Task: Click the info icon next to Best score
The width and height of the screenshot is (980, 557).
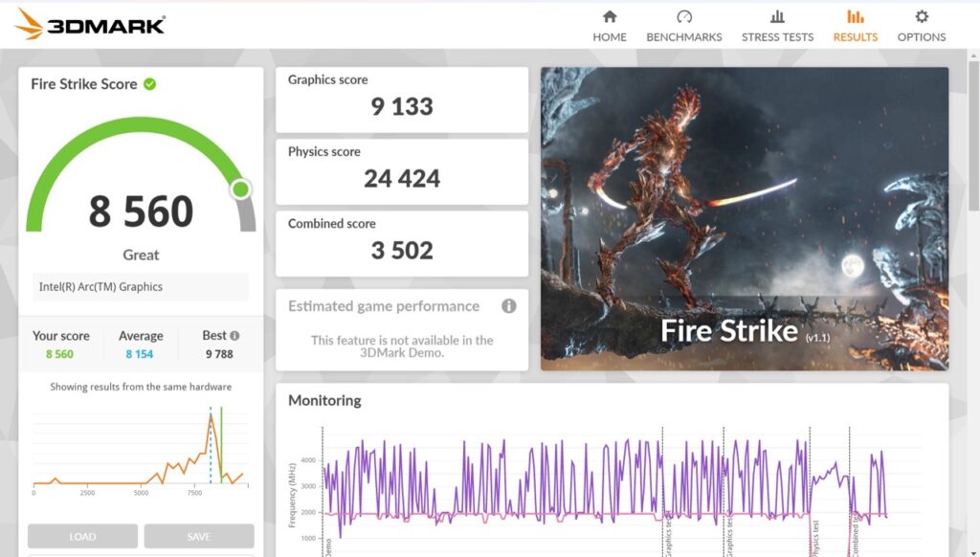Action: click(236, 333)
